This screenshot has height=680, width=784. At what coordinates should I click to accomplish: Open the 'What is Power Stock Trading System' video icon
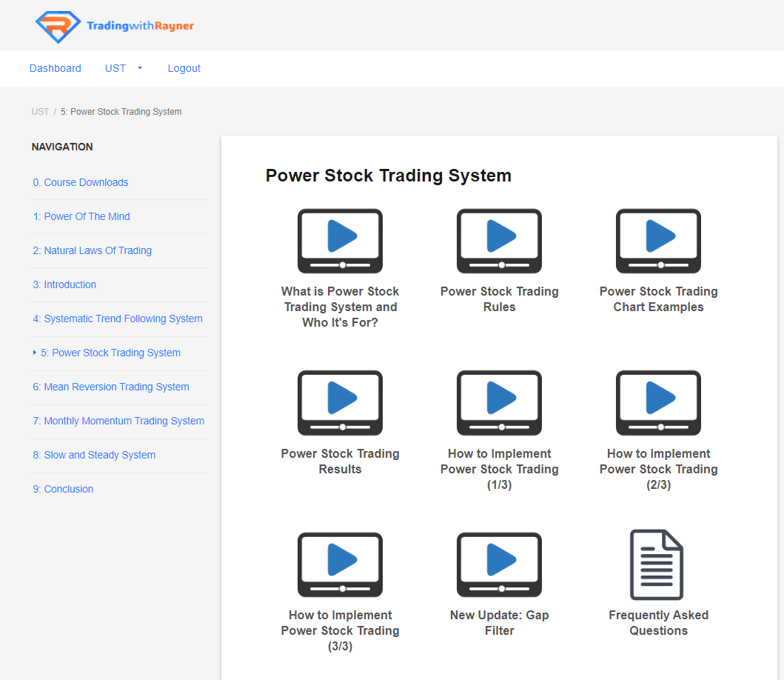[340, 241]
